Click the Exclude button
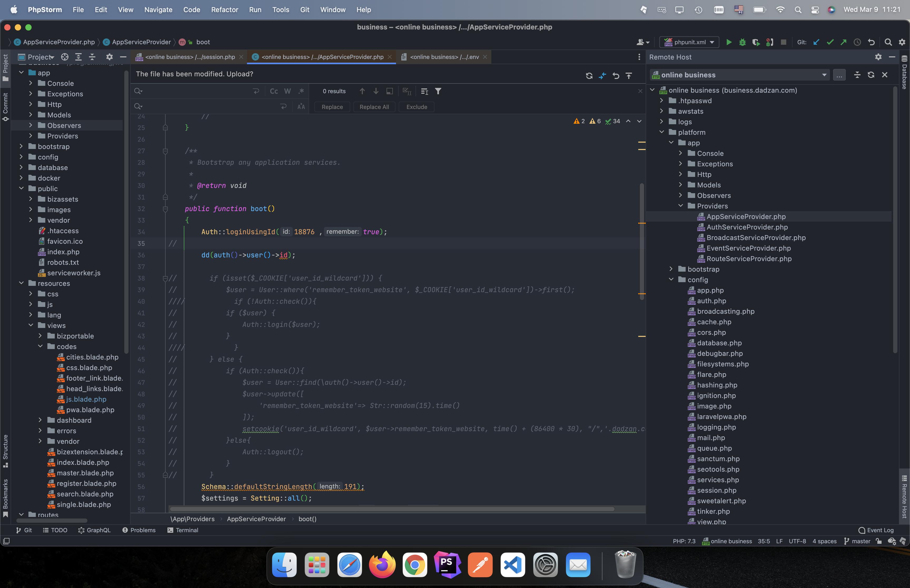 [x=417, y=107]
